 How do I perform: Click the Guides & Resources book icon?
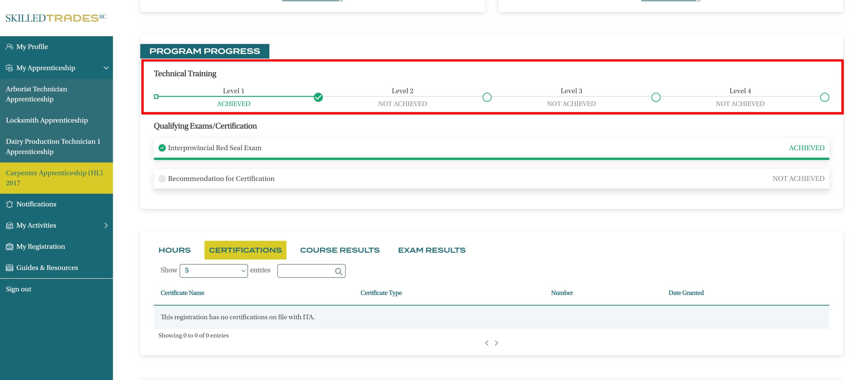coord(9,268)
